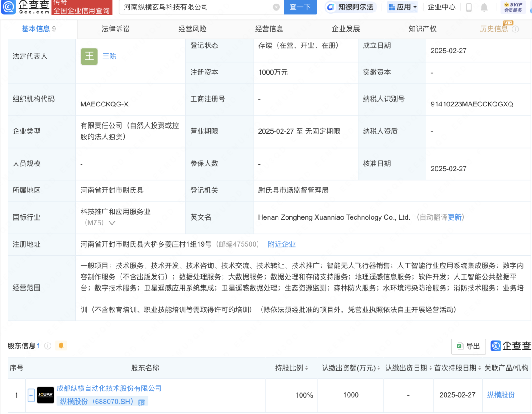
Task: Click the JOUAV shareholder logo
Action: [x=45, y=395]
